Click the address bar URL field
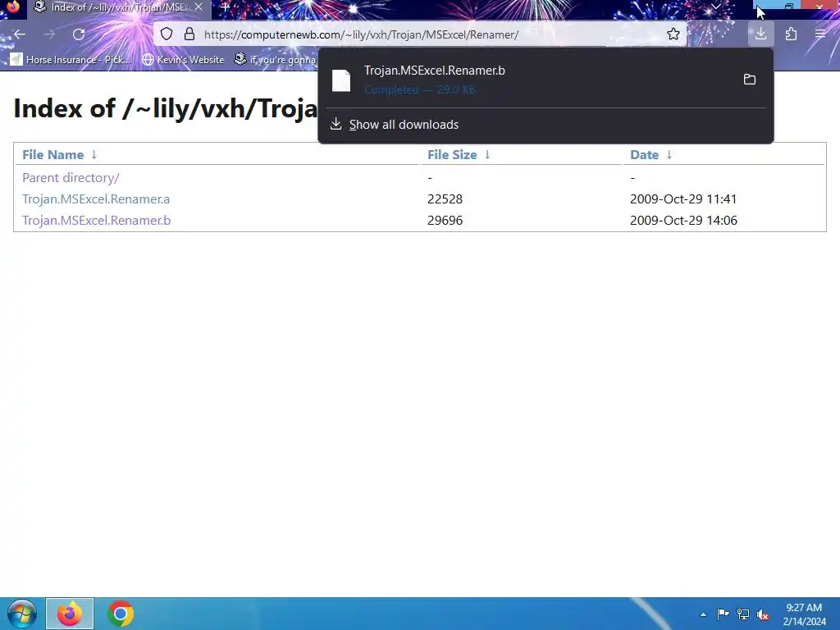 pos(420,34)
